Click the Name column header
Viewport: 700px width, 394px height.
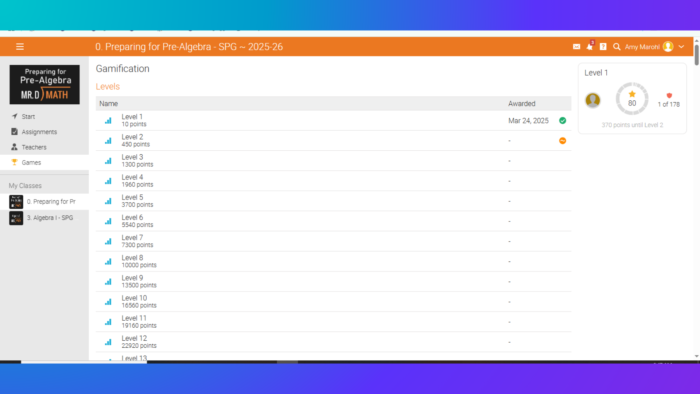coord(108,104)
